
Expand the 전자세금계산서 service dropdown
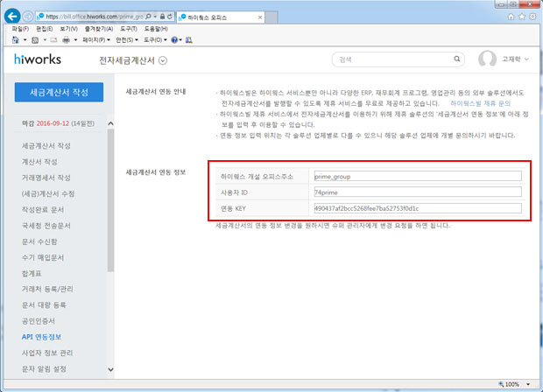(x=163, y=60)
